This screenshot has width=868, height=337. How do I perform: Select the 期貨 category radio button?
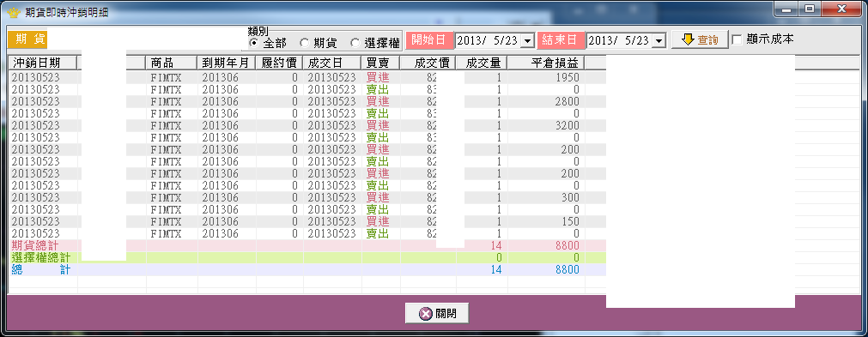pos(304,43)
